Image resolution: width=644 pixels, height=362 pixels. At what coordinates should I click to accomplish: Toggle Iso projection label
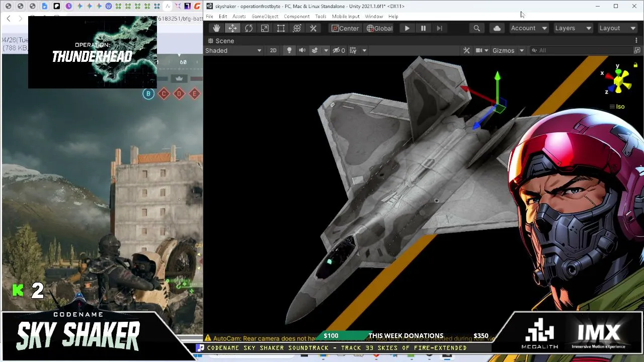pyautogui.click(x=617, y=107)
